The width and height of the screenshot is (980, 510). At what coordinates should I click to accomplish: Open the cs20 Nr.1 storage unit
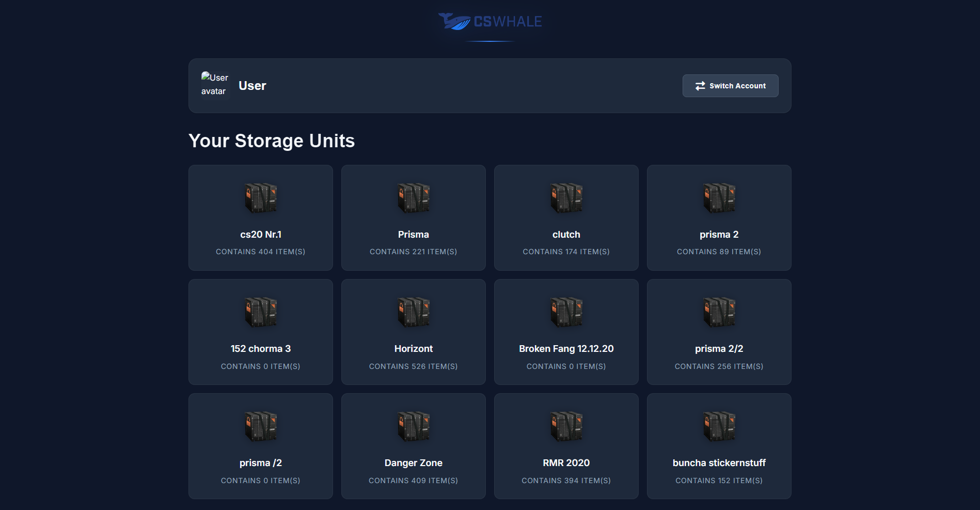260,218
